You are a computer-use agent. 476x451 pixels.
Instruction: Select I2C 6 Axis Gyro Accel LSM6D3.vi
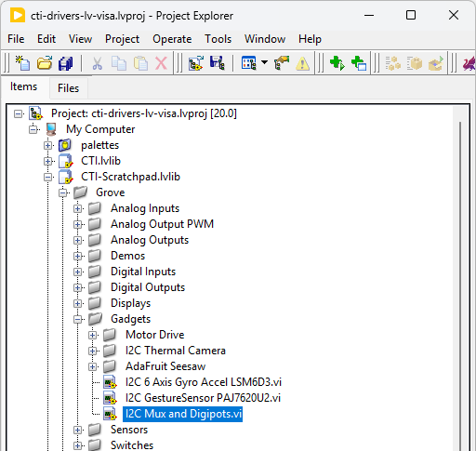(204, 382)
